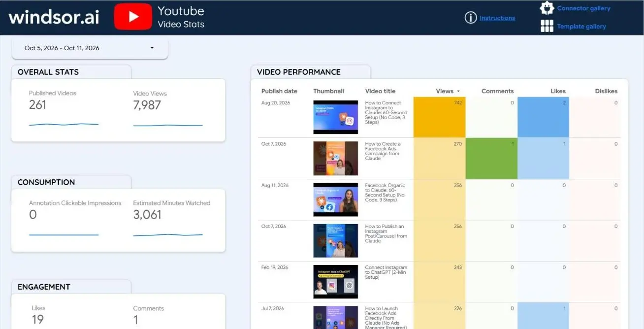The image size is (644, 329).
Task: Open the Facebook Organic to Claude thumbnail
Action: [335, 200]
